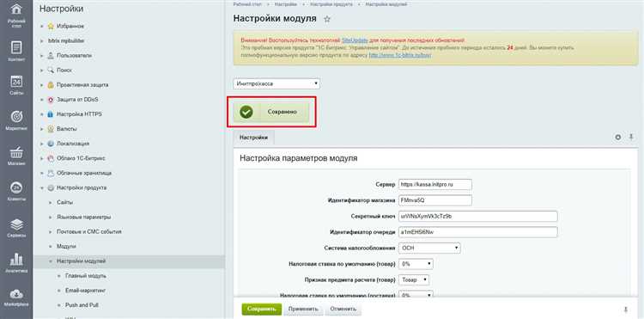Screen dimensions: 644x319
Task: Go to Рабочий стол breadcrumb
Action: click(x=247, y=4)
